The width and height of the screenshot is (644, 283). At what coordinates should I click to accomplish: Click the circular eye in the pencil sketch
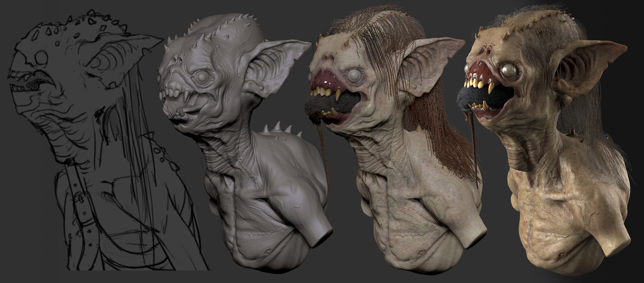pyautogui.click(x=42, y=58)
